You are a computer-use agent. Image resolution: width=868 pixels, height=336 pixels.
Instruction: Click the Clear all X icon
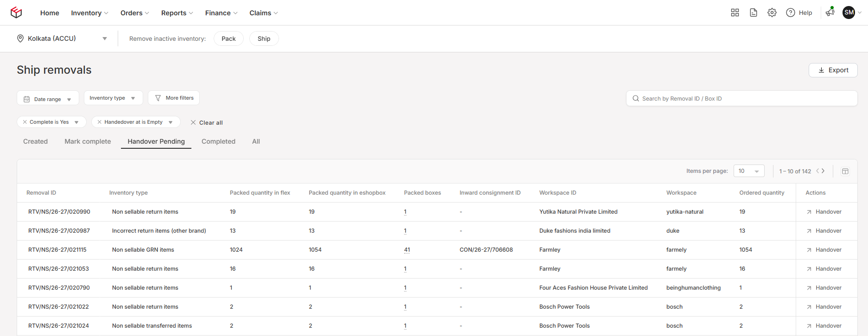click(x=193, y=122)
